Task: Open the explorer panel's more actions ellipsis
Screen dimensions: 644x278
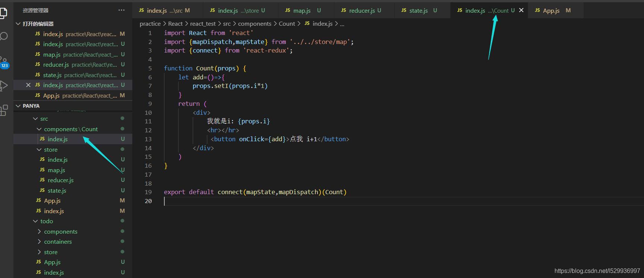Action: [x=121, y=10]
